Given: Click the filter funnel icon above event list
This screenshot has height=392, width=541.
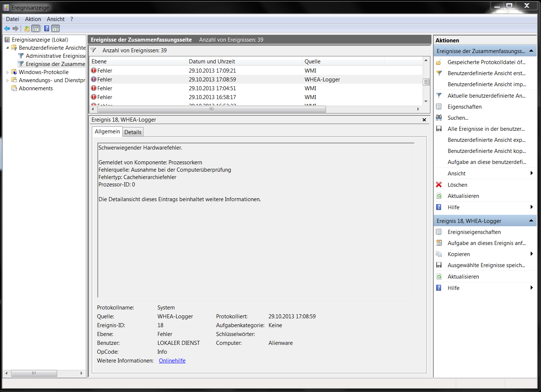Looking at the screenshot, I should point(93,50).
